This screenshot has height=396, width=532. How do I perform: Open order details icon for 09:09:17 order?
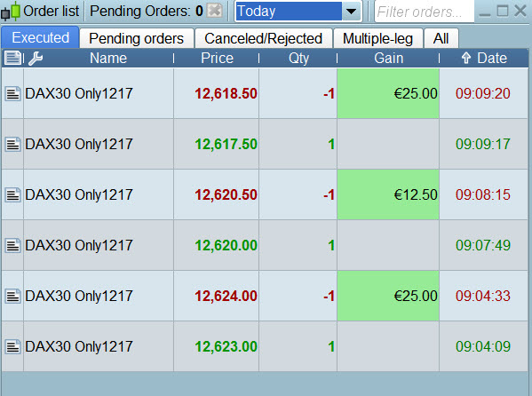(12, 144)
